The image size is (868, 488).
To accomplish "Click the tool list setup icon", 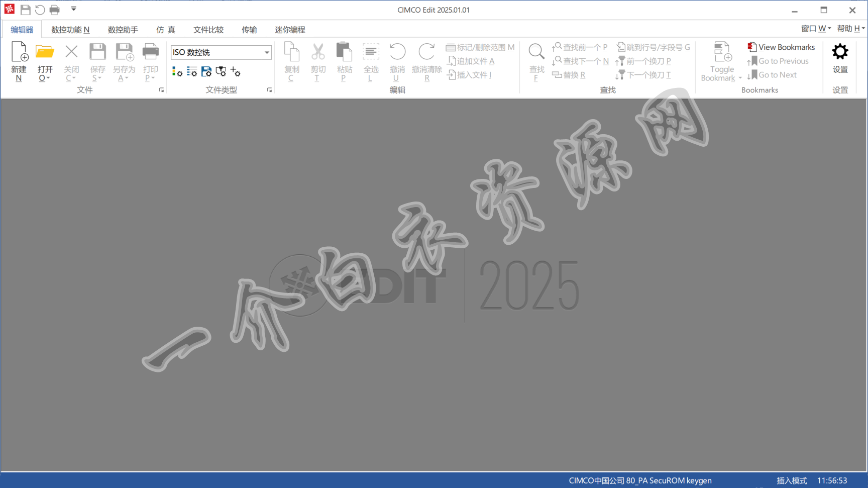I will pyautogui.click(x=221, y=72).
